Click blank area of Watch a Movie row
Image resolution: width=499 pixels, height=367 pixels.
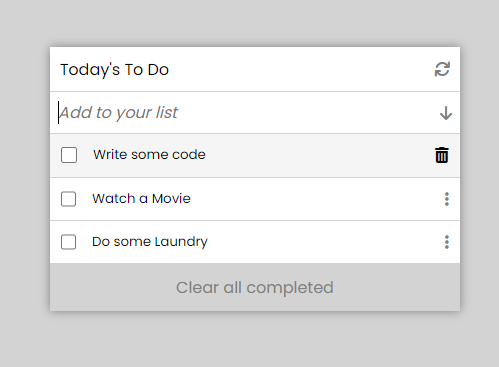317,199
